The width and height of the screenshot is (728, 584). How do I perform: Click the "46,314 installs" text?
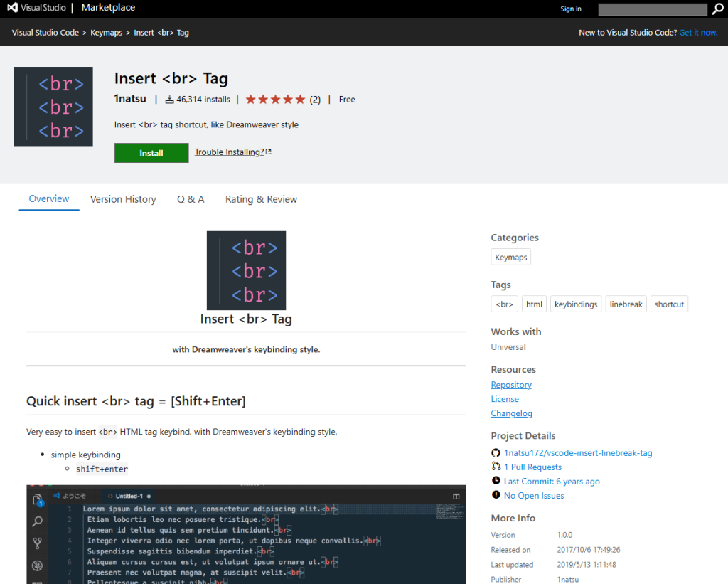[x=203, y=100]
